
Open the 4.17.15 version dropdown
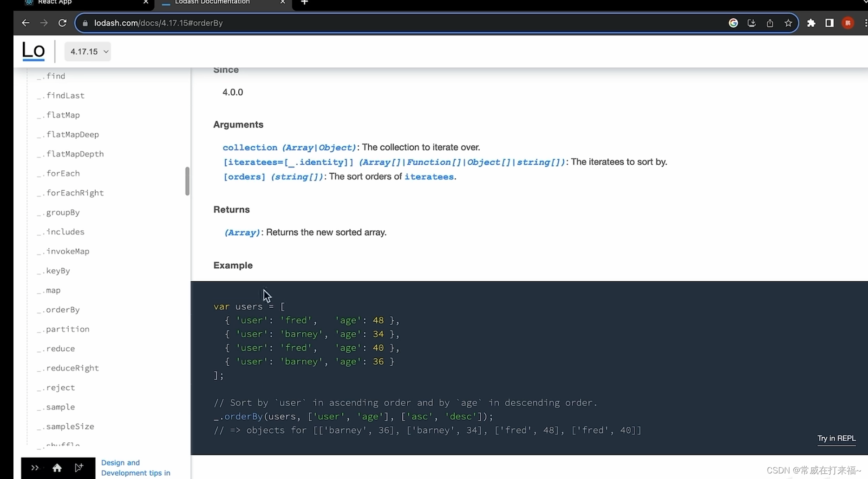88,52
